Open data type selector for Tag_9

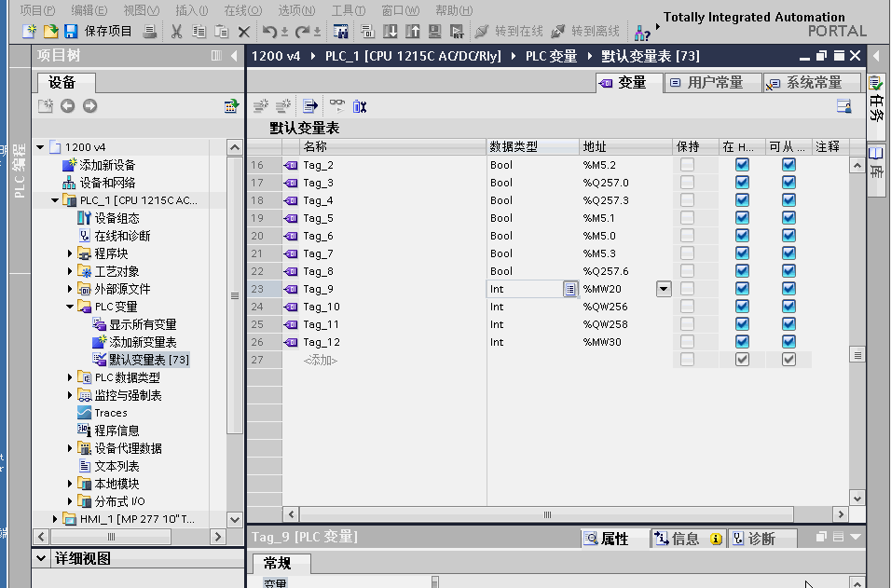pyautogui.click(x=570, y=289)
